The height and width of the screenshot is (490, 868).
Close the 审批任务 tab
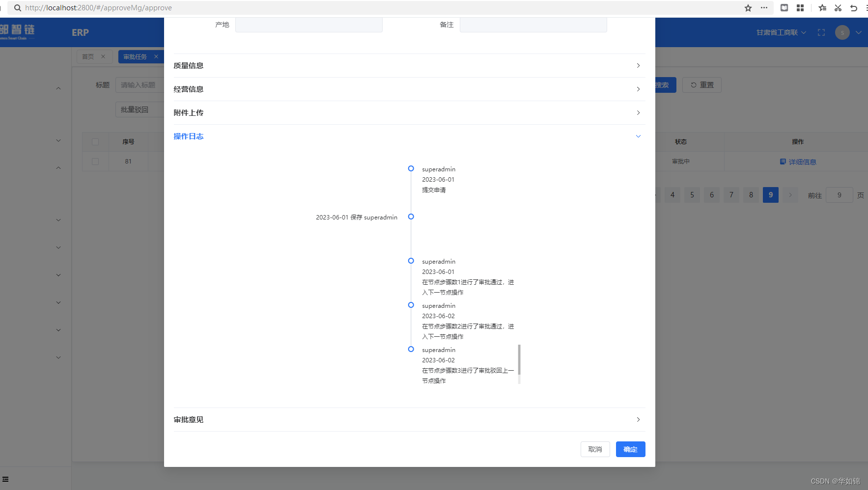(x=156, y=56)
